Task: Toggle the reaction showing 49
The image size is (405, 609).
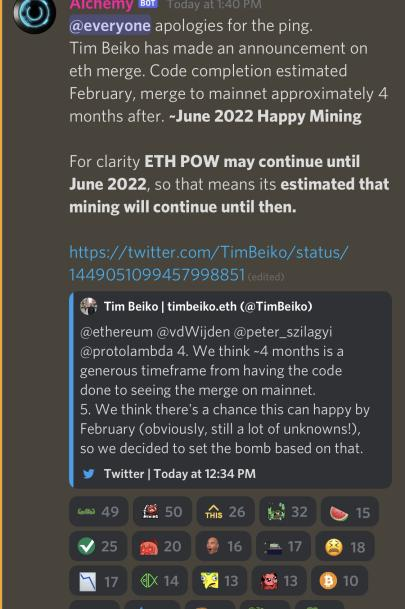Action: coord(99,512)
